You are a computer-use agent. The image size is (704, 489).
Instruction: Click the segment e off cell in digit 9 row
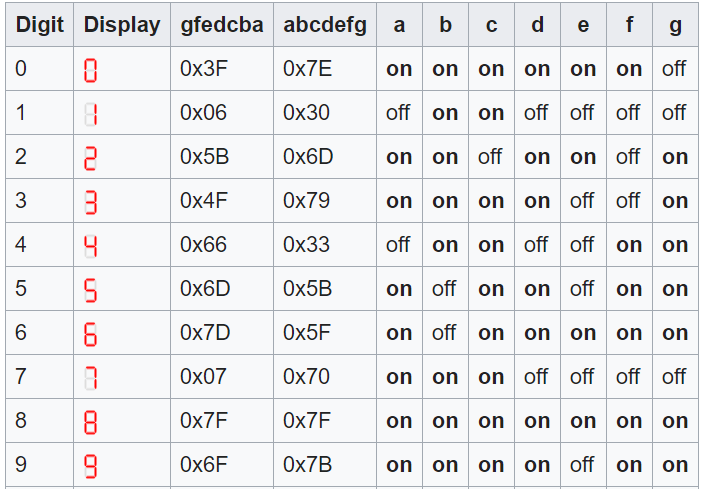(583, 465)
